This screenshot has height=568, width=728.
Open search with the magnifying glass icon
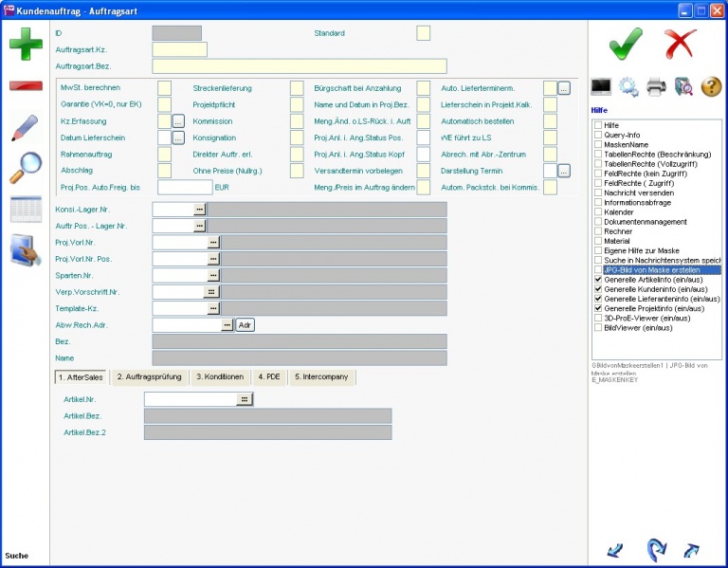26,168
